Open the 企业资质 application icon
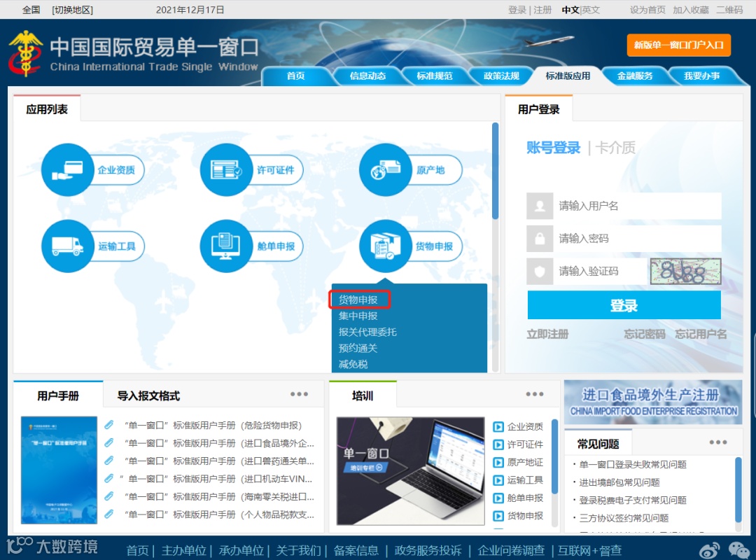This screenshot has width=756, height=560. pos(68,170)
